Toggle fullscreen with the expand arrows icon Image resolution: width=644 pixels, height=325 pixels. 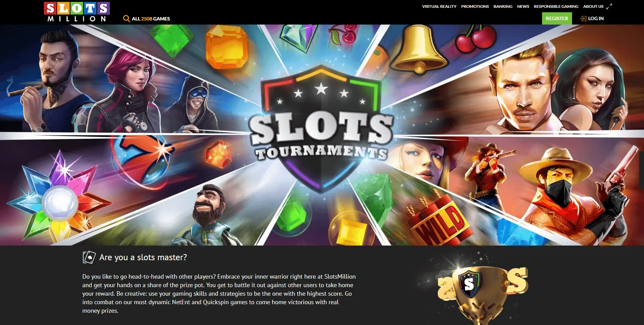point(609,6)
